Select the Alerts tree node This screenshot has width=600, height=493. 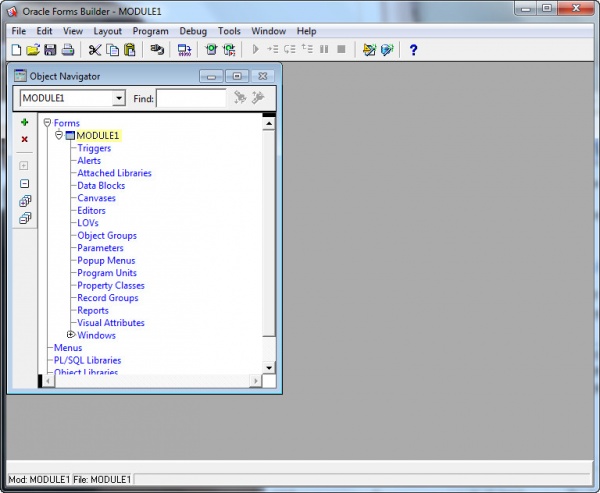(x=89, y=161)
